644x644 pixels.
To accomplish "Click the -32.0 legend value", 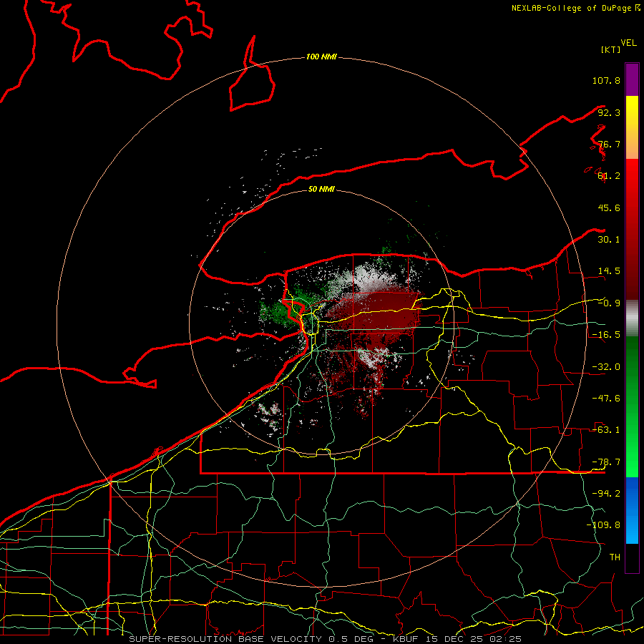I will coord(606,367).
